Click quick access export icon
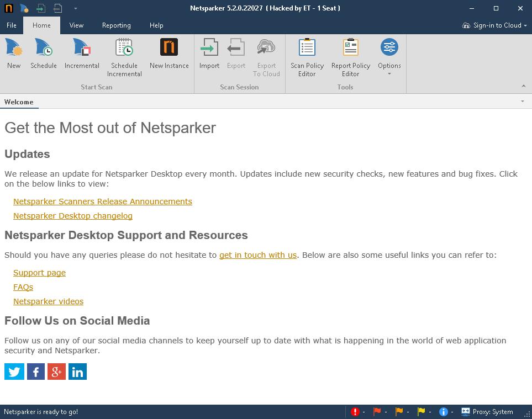This screenshot has width=532, height=419. (57, 8)
